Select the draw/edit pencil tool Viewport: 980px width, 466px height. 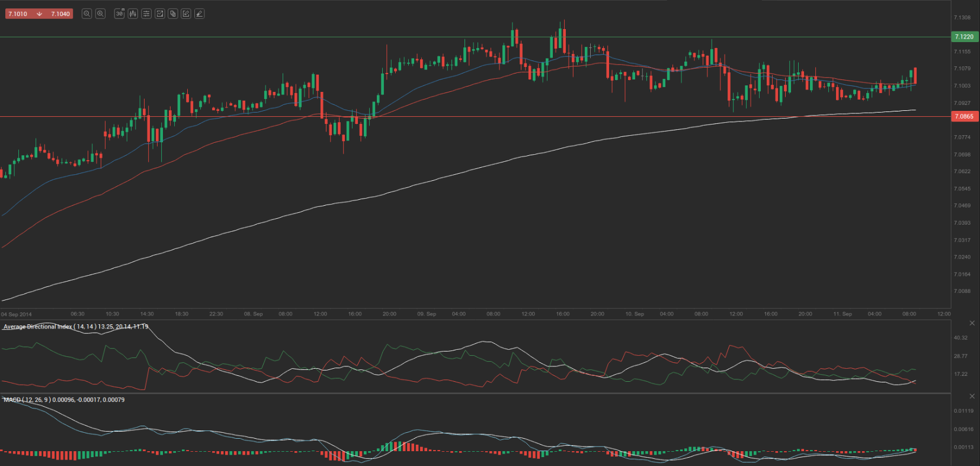tap(186, 14)
